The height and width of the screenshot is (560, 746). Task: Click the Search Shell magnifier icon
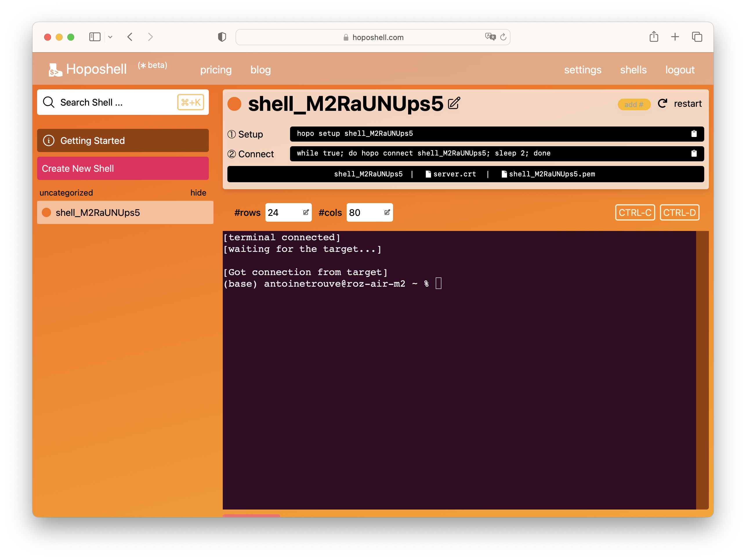48,102
